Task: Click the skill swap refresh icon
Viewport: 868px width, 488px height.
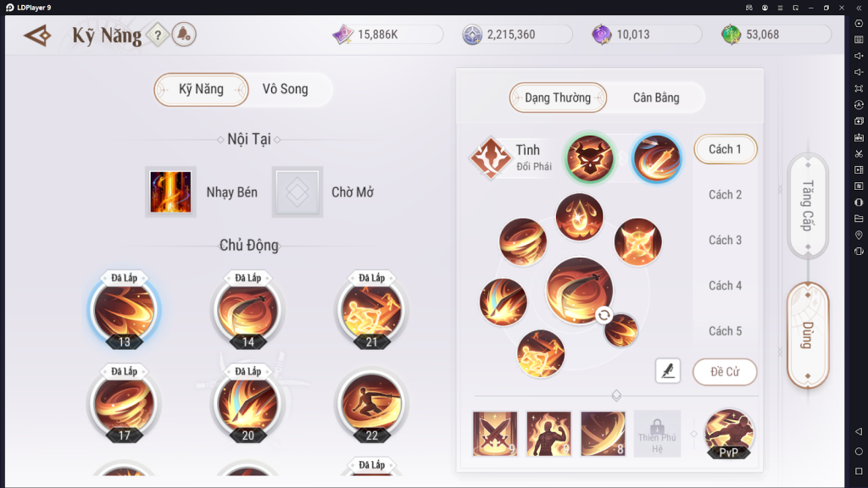Action: coord(604,315)
